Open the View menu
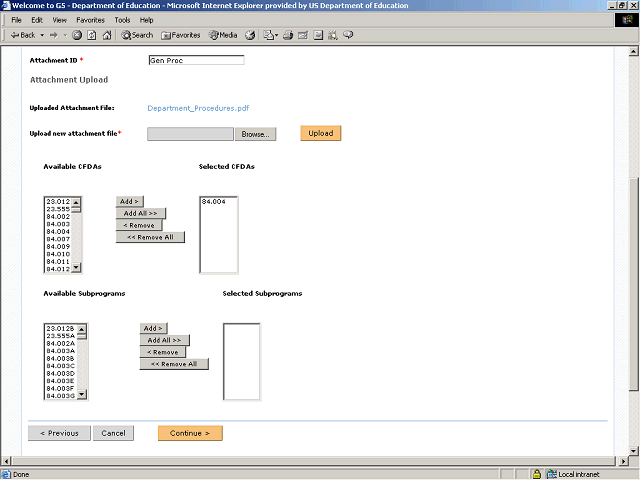The image size is (640, 480). click(60, 20)
